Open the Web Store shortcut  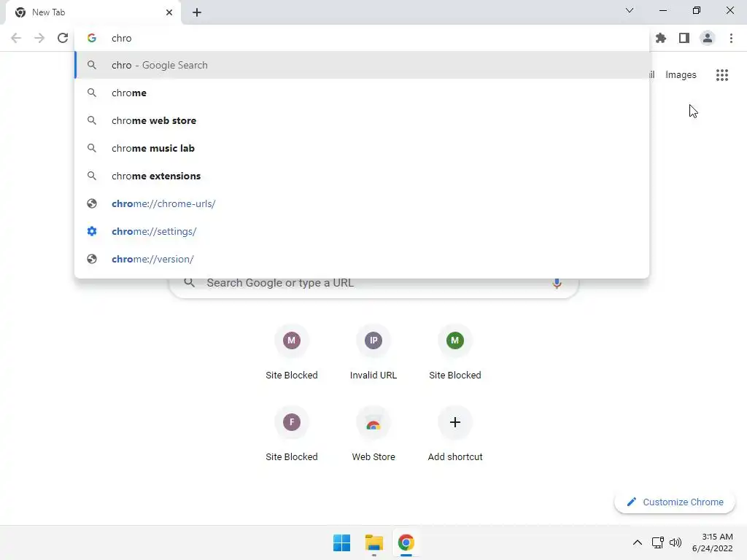click(373, 435)
